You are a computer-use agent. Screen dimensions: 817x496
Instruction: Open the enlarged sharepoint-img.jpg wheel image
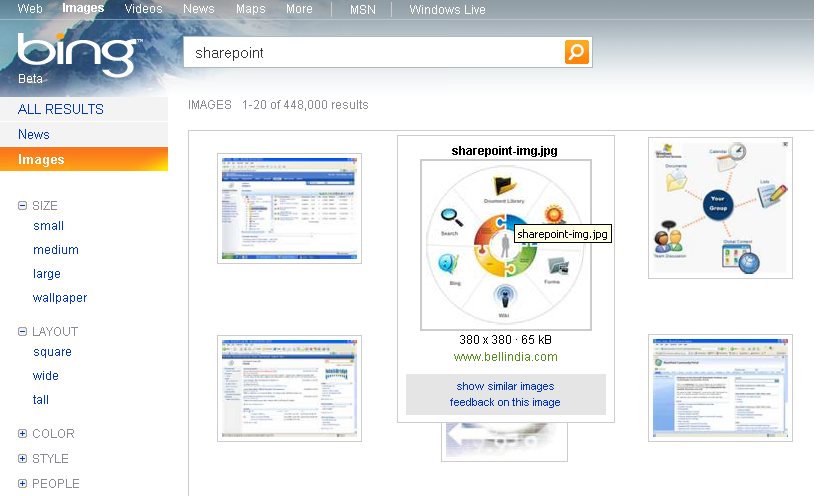click(x=505, y=245)
